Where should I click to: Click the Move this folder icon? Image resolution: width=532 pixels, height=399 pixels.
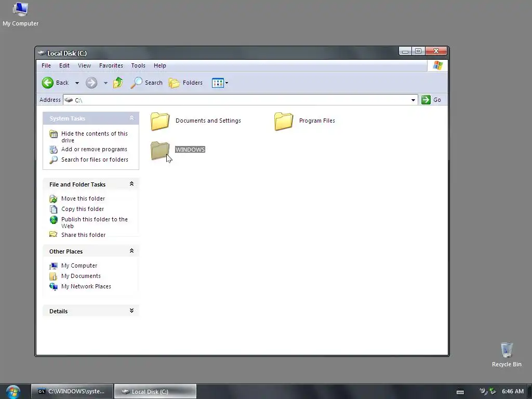coord(54,199)
